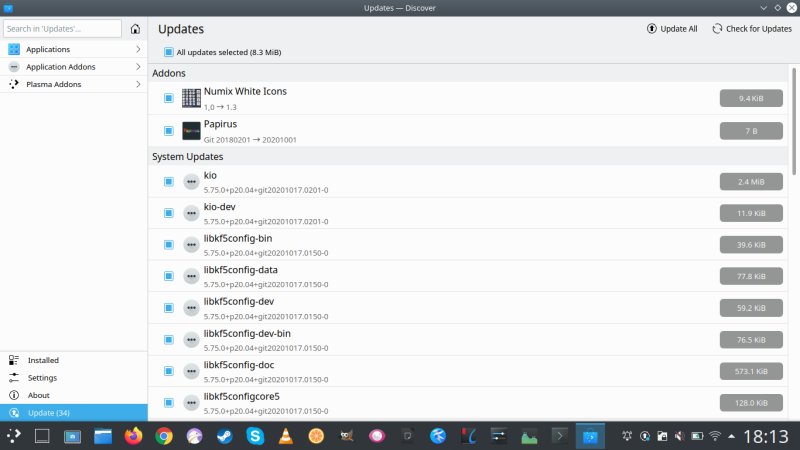Click the 7 B Papirus size button

(751, 131)
